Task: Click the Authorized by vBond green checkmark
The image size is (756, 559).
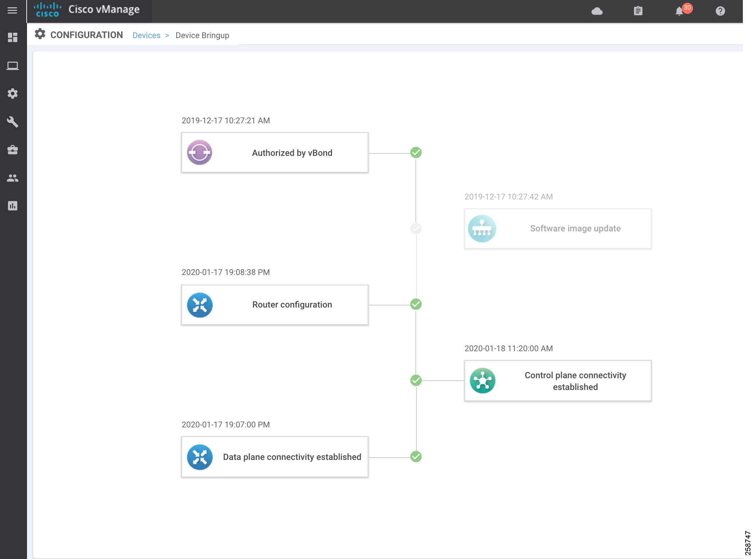Action: (x=416, y=152)
